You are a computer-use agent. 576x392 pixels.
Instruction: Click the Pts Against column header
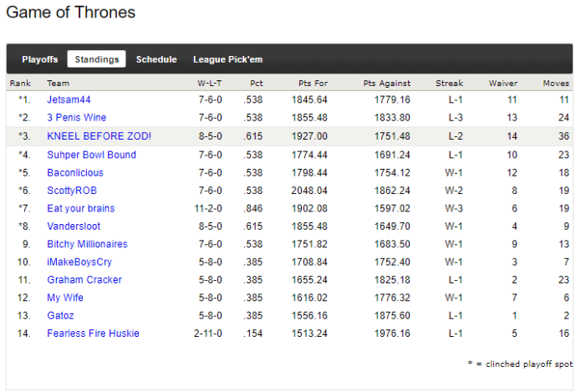[x=386, y=83]
